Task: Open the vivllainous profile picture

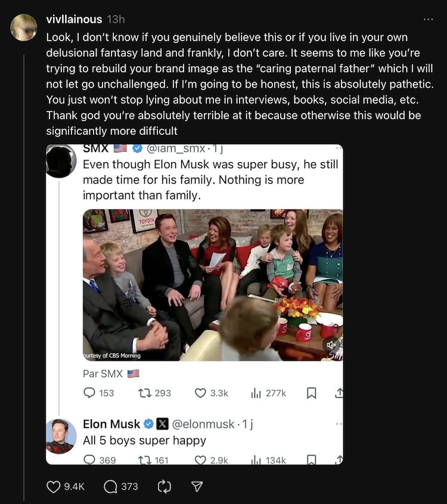Action: [x=24, y=27]
